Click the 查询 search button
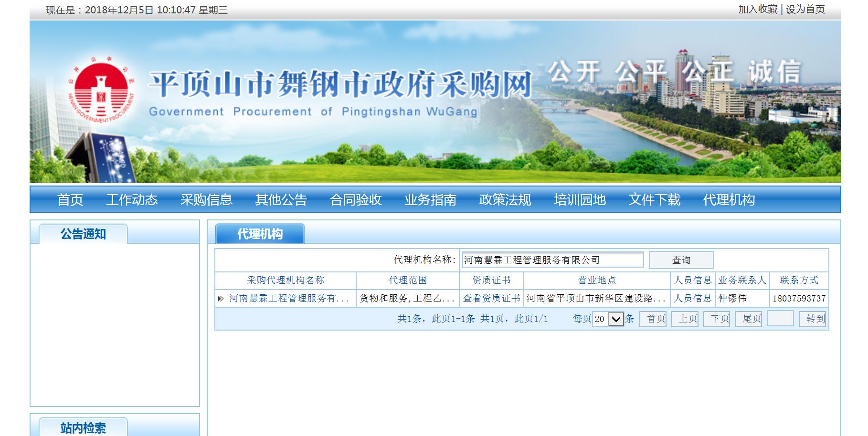This screenshot has width=868, height=436. point(681,260)
